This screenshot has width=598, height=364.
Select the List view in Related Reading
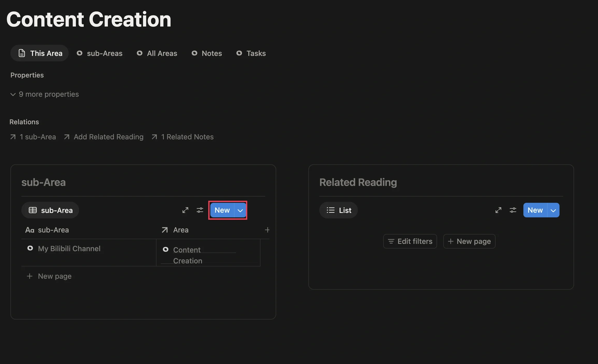(339, 210)
